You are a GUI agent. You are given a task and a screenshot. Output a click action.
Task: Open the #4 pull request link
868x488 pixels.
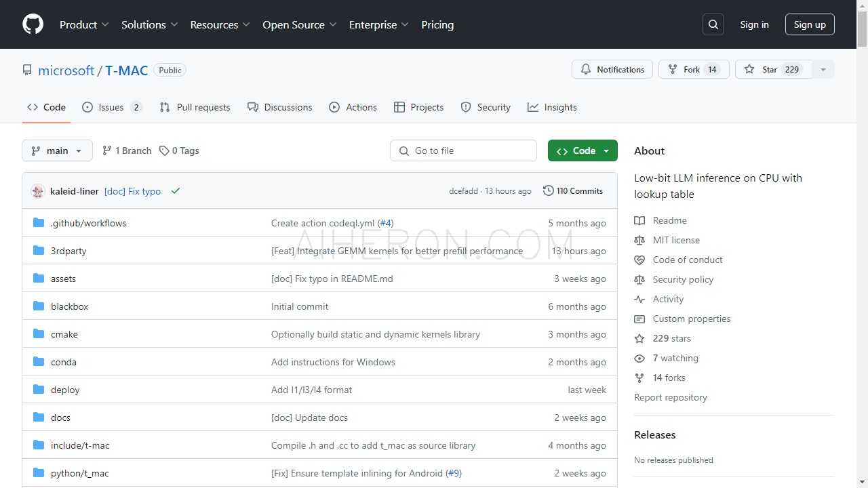(x=385, y=223)
